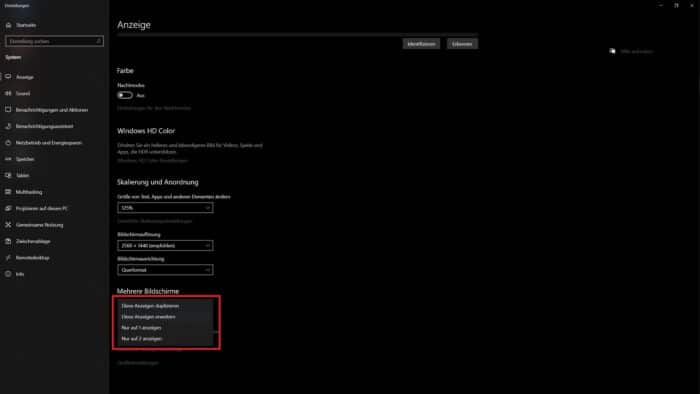Click the Einstellung suchen search field

pos(54,41)
